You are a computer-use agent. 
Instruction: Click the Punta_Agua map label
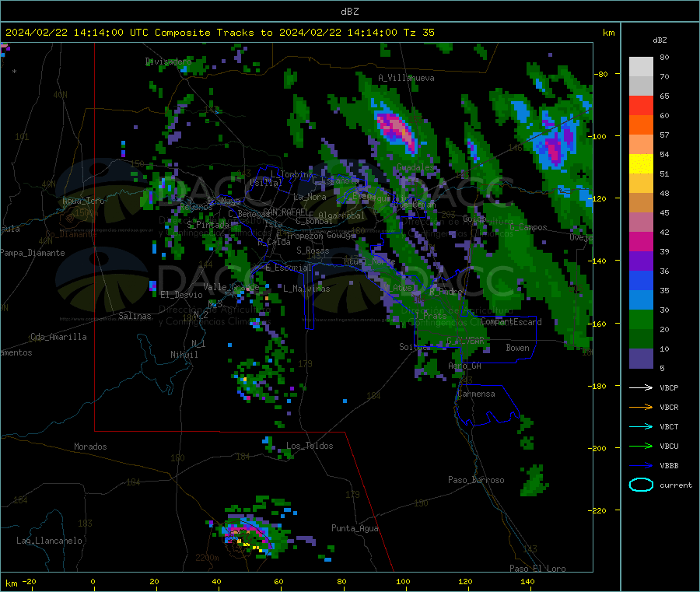pos(355,529)
